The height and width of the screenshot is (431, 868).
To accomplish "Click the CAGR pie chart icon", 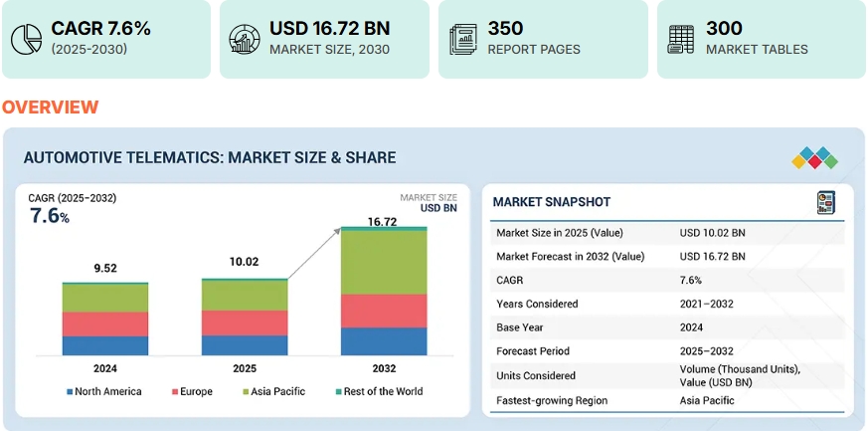I will pos(25,39).
